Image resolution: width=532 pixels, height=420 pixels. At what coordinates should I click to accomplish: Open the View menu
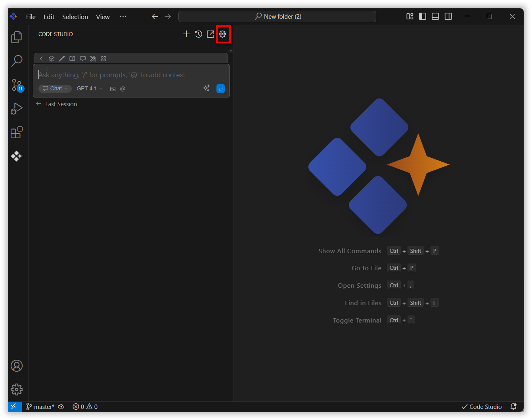103,17
